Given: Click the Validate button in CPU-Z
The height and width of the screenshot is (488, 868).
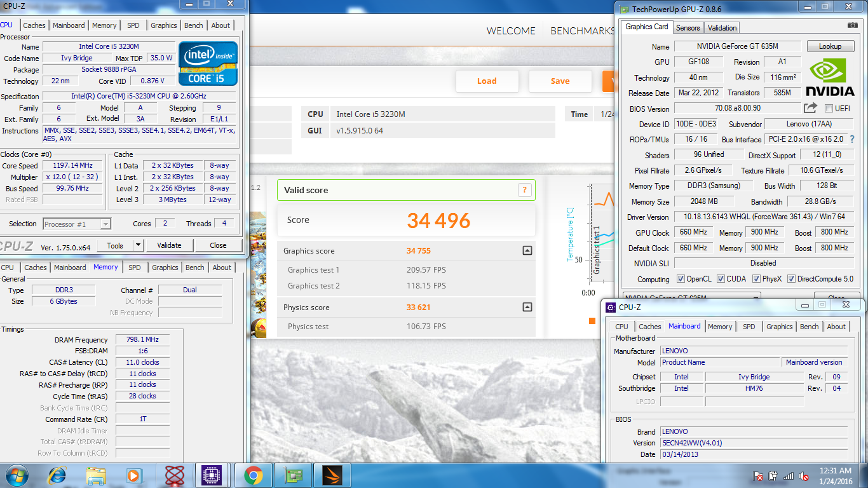Looking at the screenshot, I should (169, 245).
